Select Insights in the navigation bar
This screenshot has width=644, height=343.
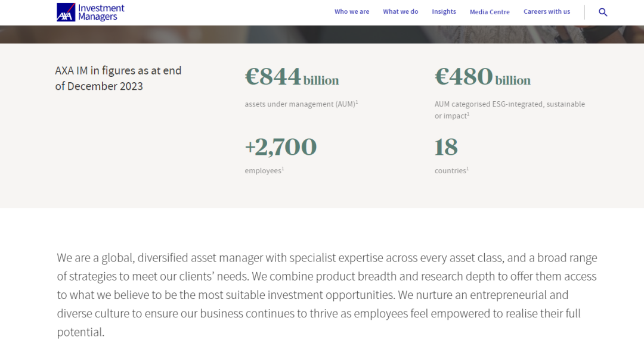pyautogui.click(x=444, y=12)
